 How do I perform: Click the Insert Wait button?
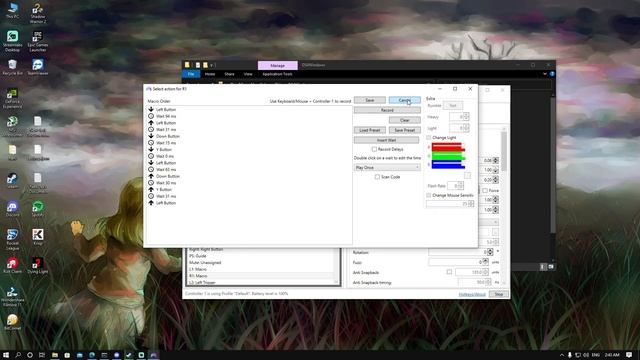click(x=387, y=140)
